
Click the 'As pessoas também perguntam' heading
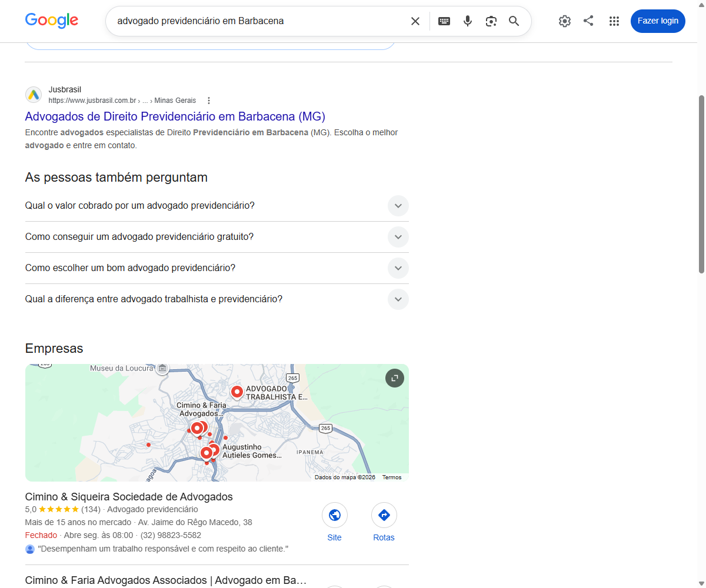116,178
